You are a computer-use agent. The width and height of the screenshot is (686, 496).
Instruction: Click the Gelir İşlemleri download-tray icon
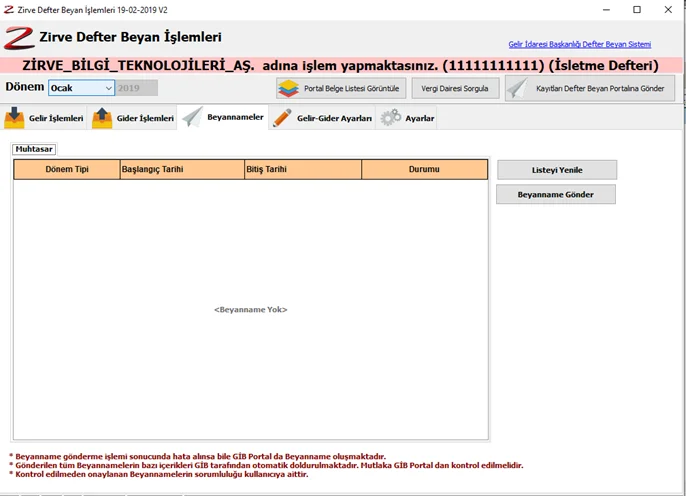[x=14, y=118]
